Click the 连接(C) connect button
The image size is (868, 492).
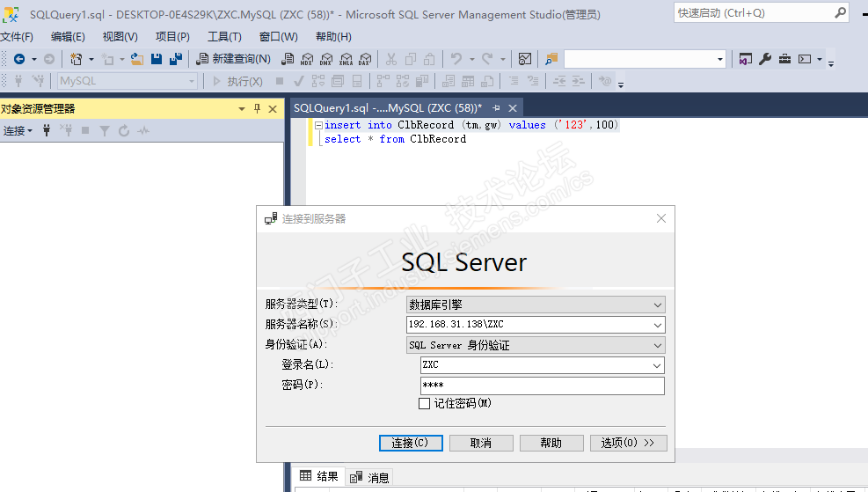(x=411, y=443)
